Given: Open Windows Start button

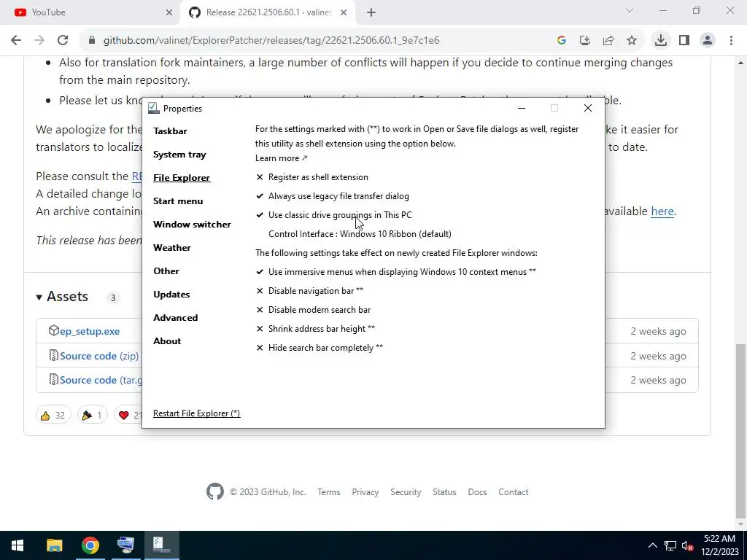Looking at the screenshot, I should tap(18, 545).
